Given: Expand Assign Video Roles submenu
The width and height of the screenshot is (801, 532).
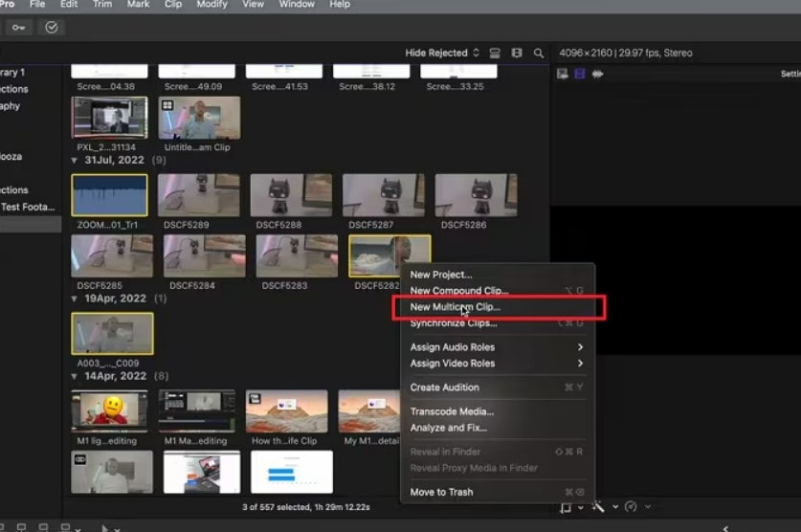Looking at the screenshot, I should [x=498, y=364].
